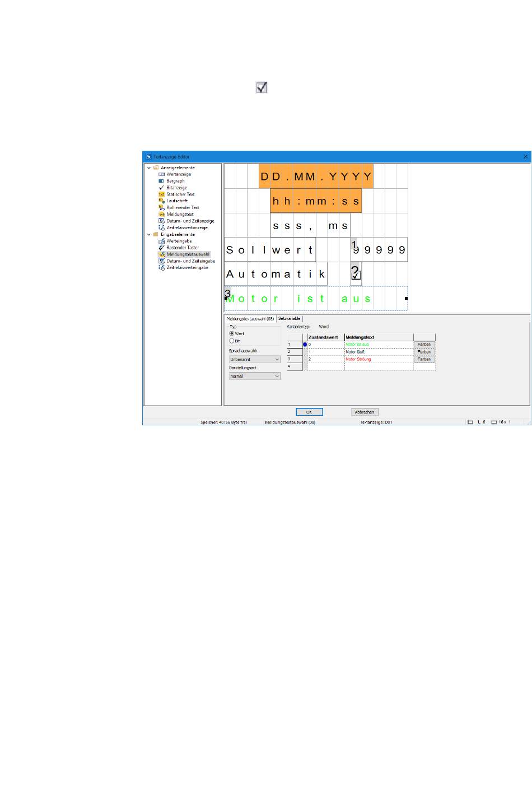This screenshot has height=789, width=532.
Task: Select the 'Motor ist aus' message text cell
Action: (379, 345)
